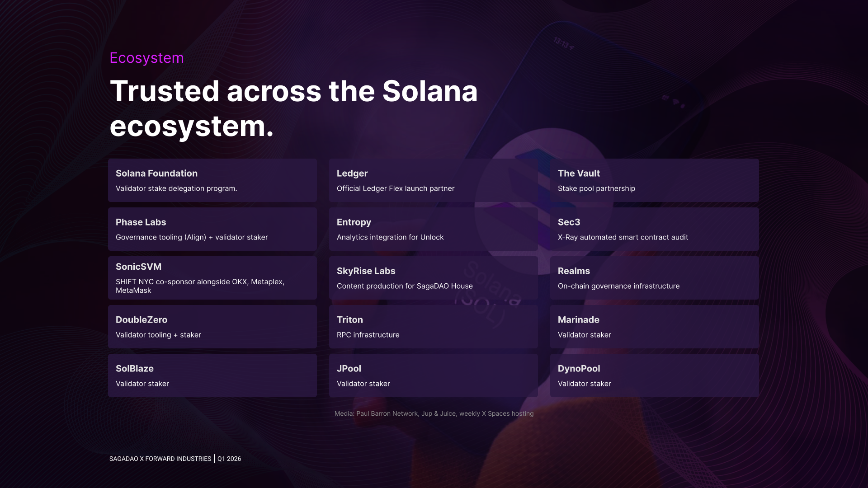Open the Sec3 X-Ray audit card

click(x=654, y=229)
